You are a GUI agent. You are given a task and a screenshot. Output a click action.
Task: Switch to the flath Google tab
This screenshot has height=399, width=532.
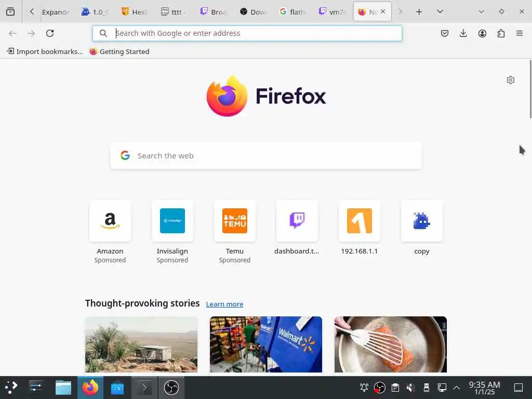pos(293,12)
